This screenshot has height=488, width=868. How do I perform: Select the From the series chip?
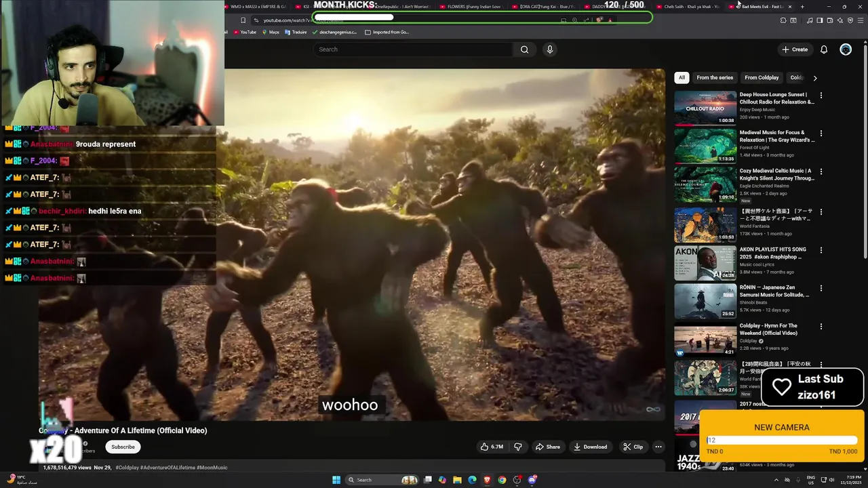715,77
